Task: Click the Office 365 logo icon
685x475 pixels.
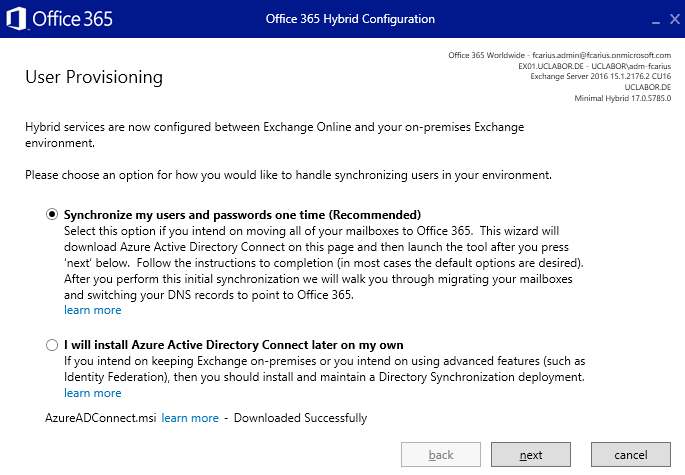Action: click(x=16, y=19)
